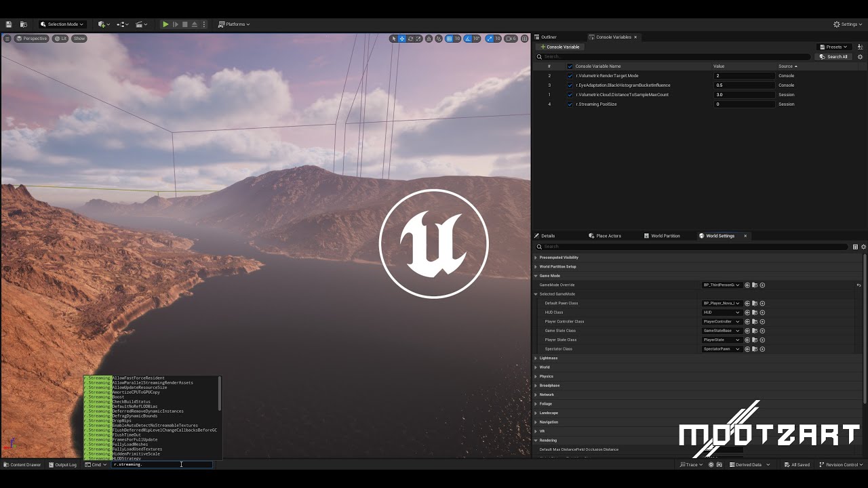Toggle world/local coordinate space icon
Screen dimensions: 868x488
click(x=429, y=39)
